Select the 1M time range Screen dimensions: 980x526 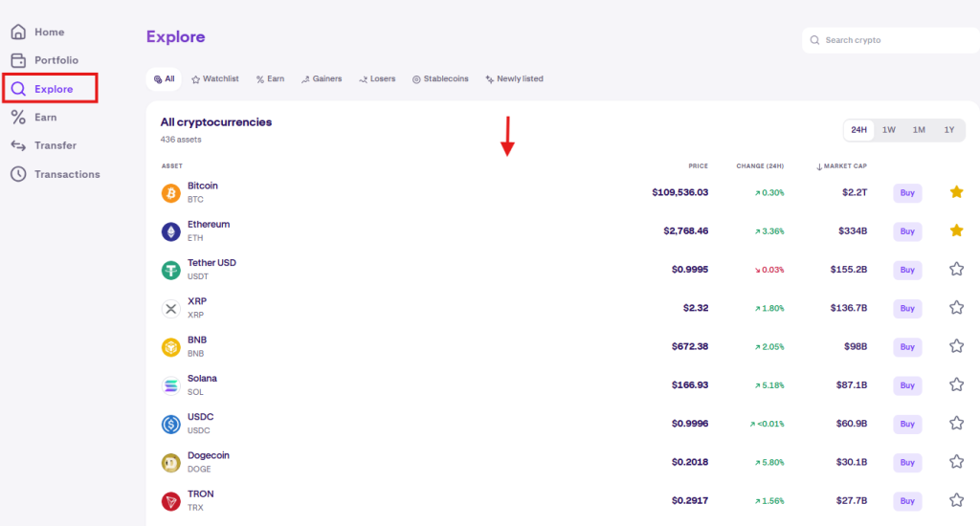(x=919, y=130)
